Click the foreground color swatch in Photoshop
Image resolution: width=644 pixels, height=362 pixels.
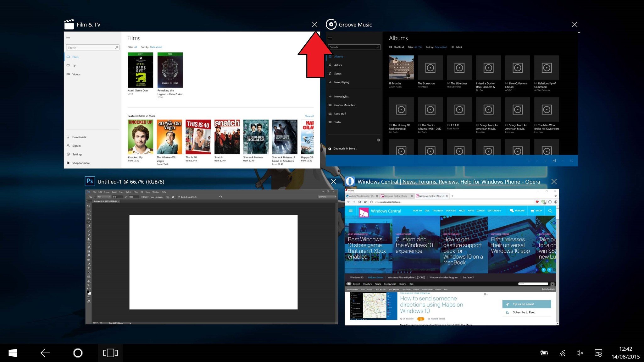pos(88,291)
